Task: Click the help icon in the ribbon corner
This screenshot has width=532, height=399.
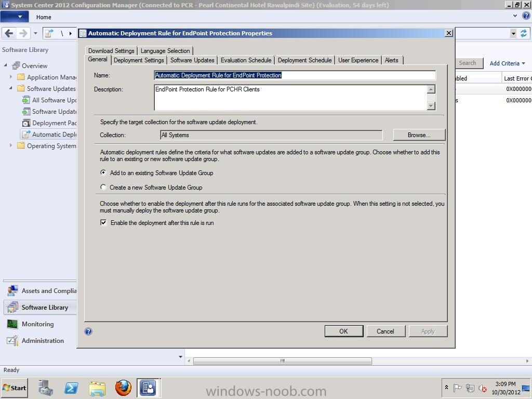Action: click(x=526, y=16)
